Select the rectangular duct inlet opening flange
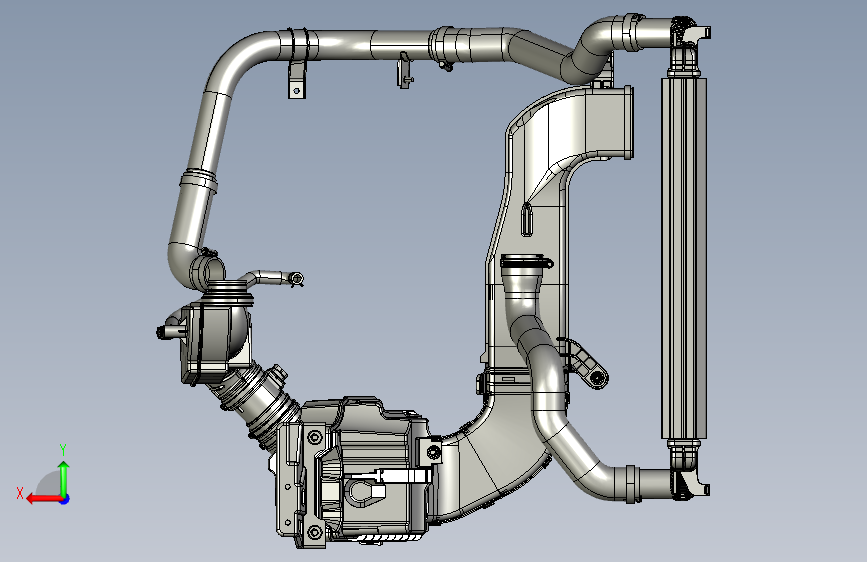This screenshot has height=562, width=867. pos(628,122)
